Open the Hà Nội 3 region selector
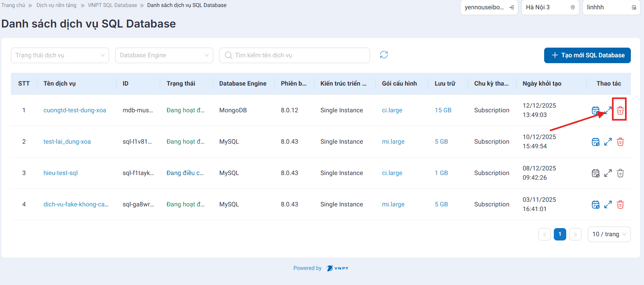This screenshot has height=285, width=644. pos(550,7)
